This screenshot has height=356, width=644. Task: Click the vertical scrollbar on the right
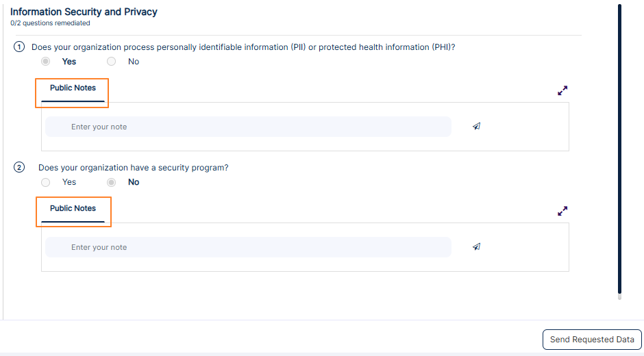coord(619,151)
